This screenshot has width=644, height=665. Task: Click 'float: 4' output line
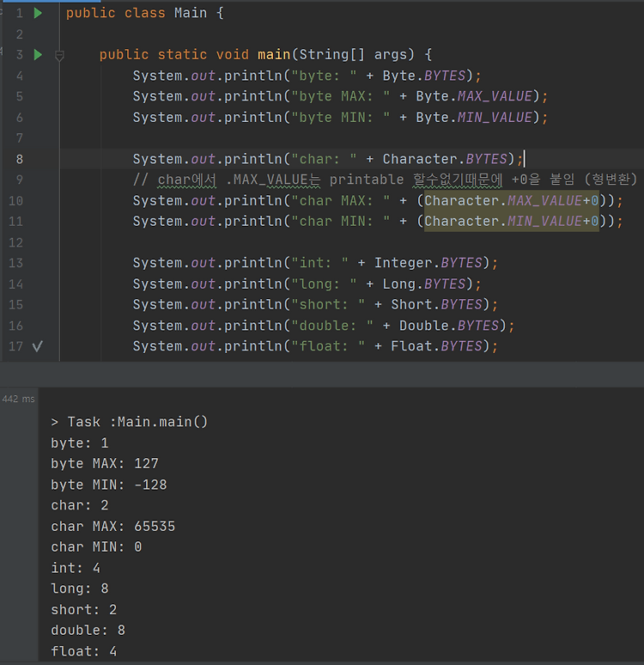[84, 651]
